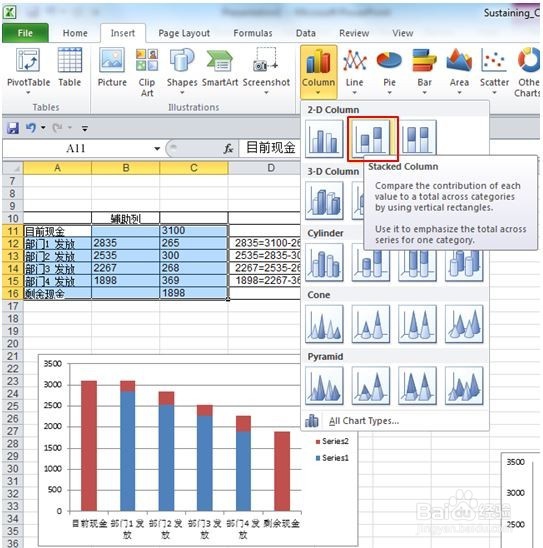Click Series2 legend entry in chart
This screenshot has height=548, width=543.
pos(332,441)
